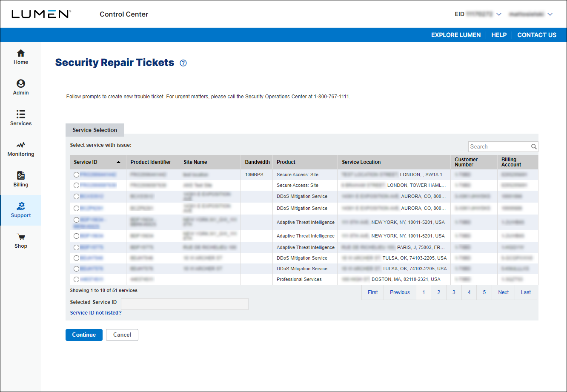Select radio for Boston Professional Services row
567x392 pixels.
point(76,279)
